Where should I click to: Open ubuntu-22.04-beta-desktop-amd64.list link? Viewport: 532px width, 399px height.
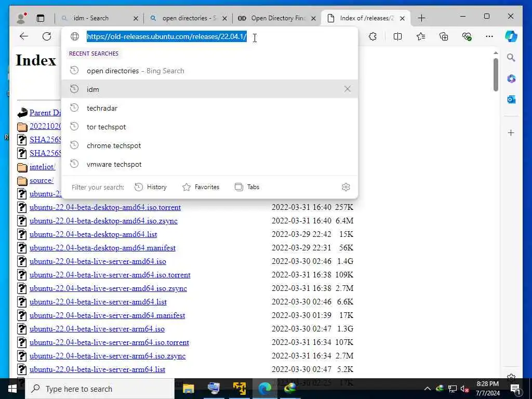(94, 234)
